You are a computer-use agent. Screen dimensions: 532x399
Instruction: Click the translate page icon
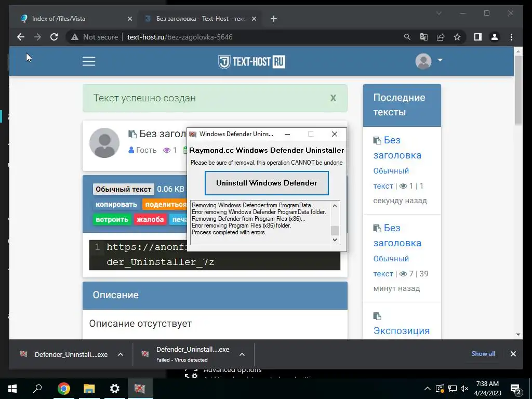424,37
